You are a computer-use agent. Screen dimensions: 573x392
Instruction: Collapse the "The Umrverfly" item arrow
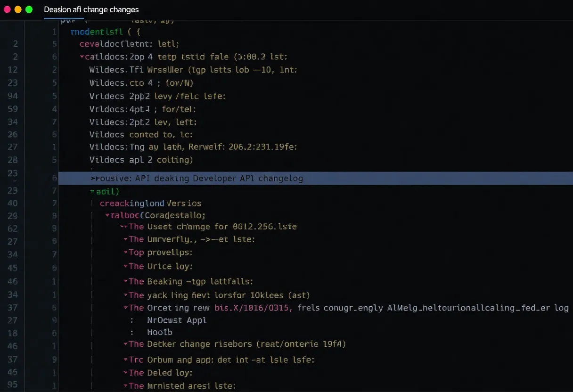[x=125, y=239]
